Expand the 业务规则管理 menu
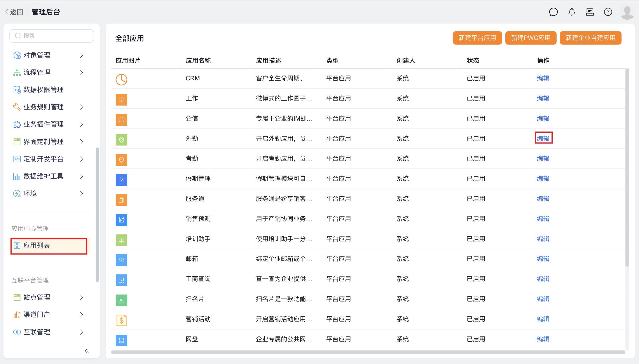The width and height of the screenshot is (639, 364). pyautogui.click(x=82, y=107)
